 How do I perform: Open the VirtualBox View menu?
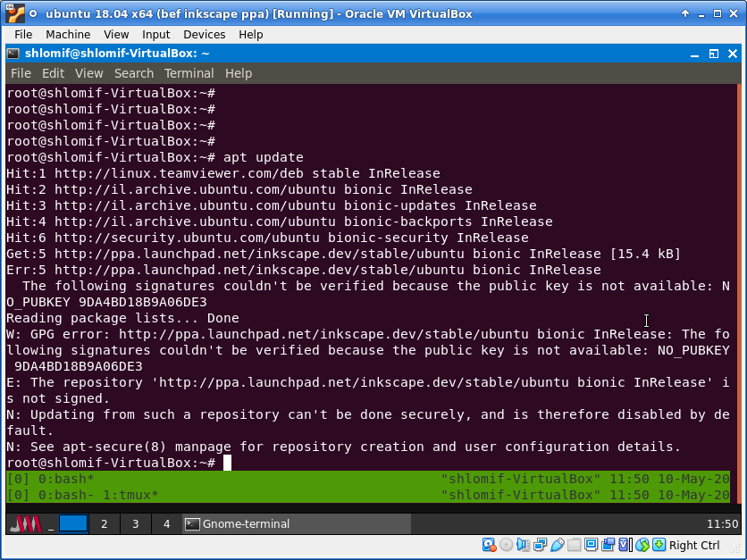tap(116, 35)
